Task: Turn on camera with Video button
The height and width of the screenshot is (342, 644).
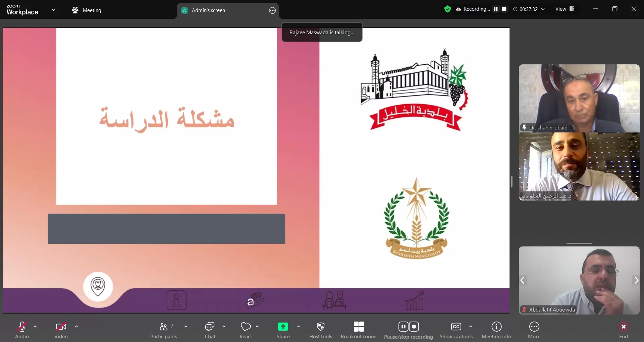Action: click(61, 330)
